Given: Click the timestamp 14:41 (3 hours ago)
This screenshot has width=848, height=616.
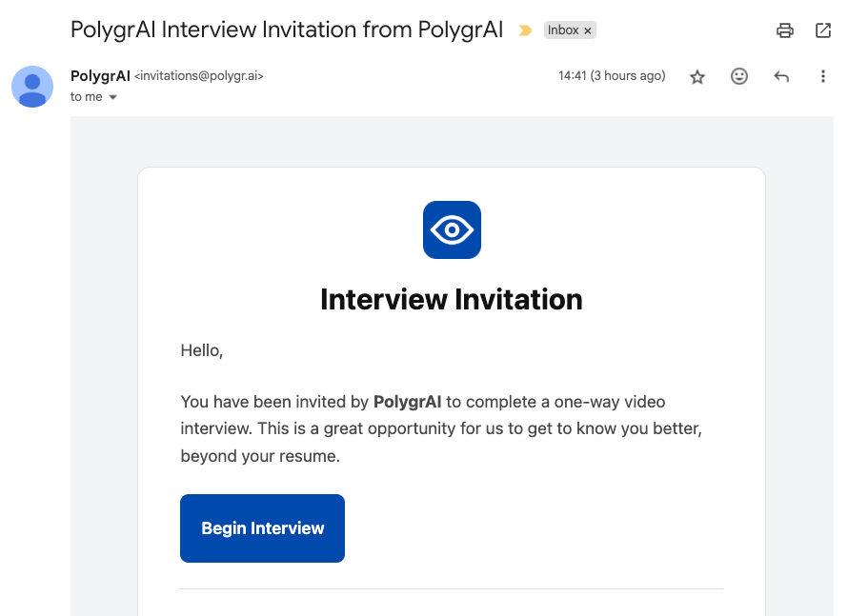Looking at the screenshot, I should pyautogui.click(x=612, y=75).
